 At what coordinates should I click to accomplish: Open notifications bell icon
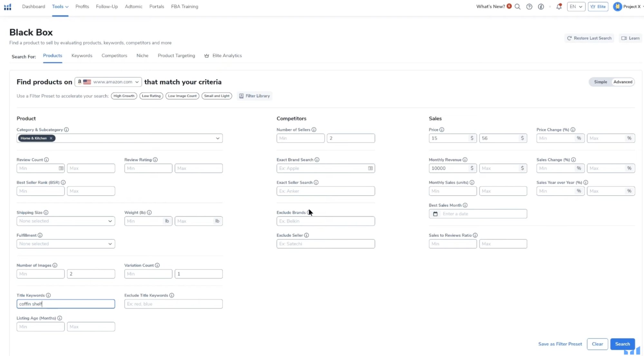pos(559,6)
